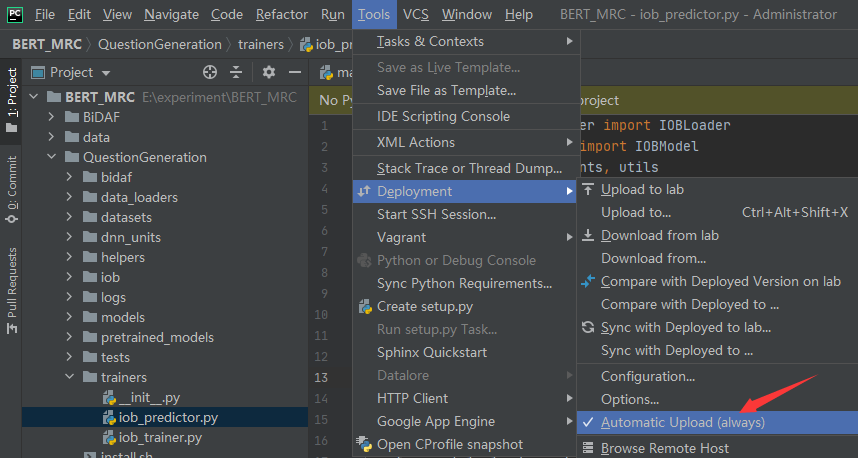Open CProfile snapshot from Tools menu
Viewport: 858px width, 458px height.
(x=449, y=444)
